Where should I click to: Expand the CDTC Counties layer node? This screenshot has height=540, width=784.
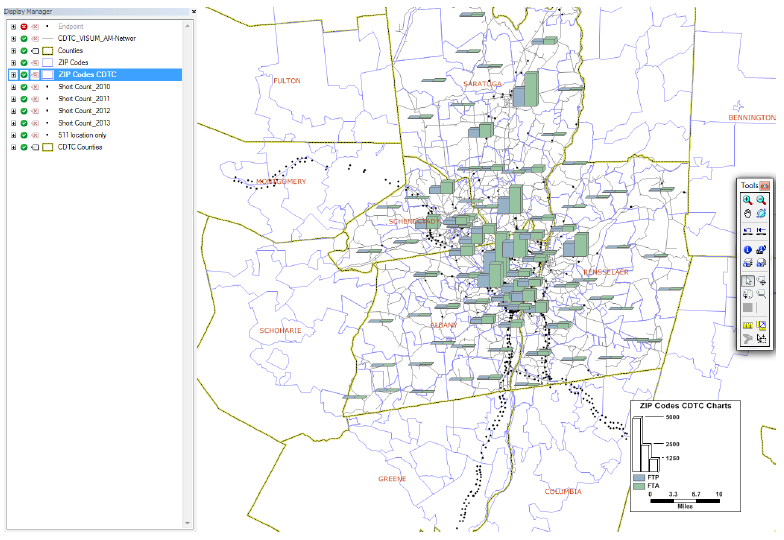tap(13, 147)
